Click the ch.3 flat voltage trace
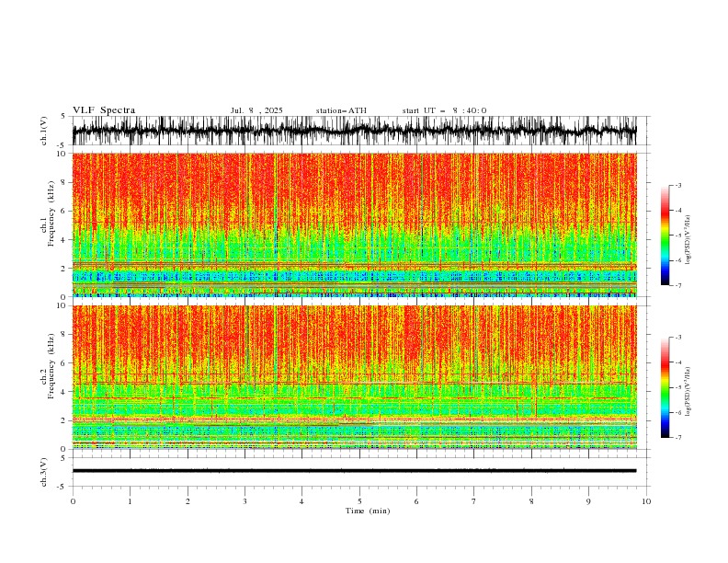The image size is (728, 563). coord(354,471)
